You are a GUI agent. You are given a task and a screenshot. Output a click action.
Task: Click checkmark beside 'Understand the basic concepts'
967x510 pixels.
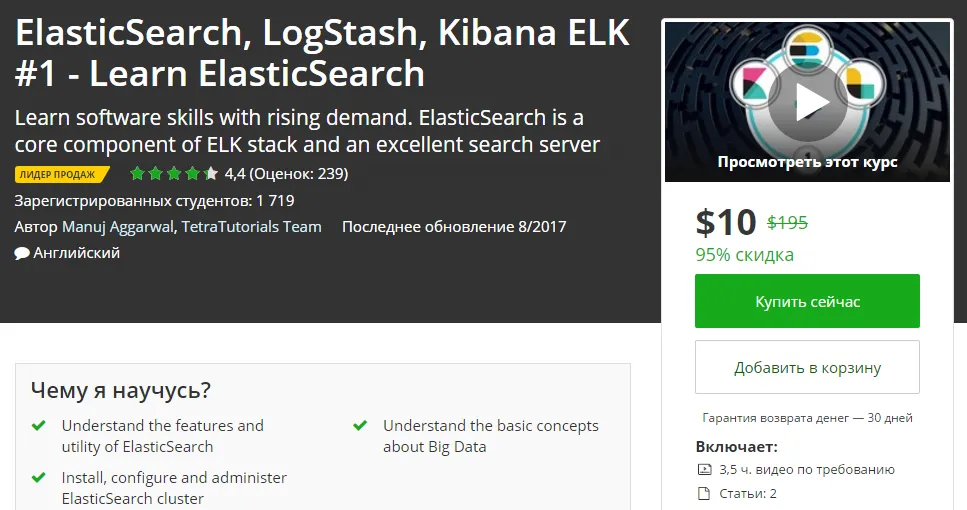coord(360,426)
